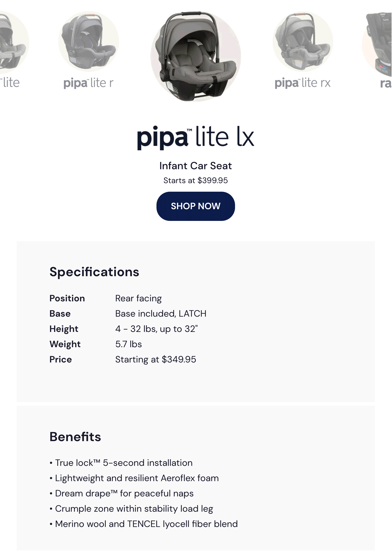Click the SHOP NOW button
Viewport: 392px width, 560px height.
195,206
